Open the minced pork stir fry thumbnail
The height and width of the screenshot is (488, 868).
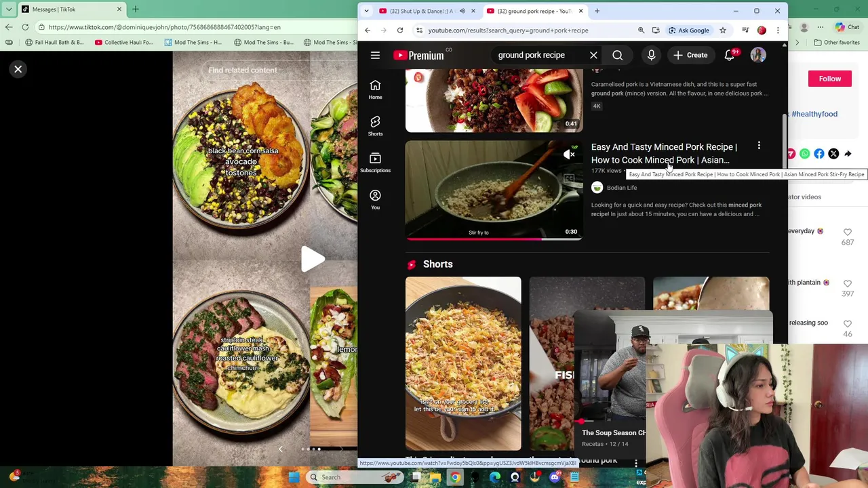(x=494, y=190)
